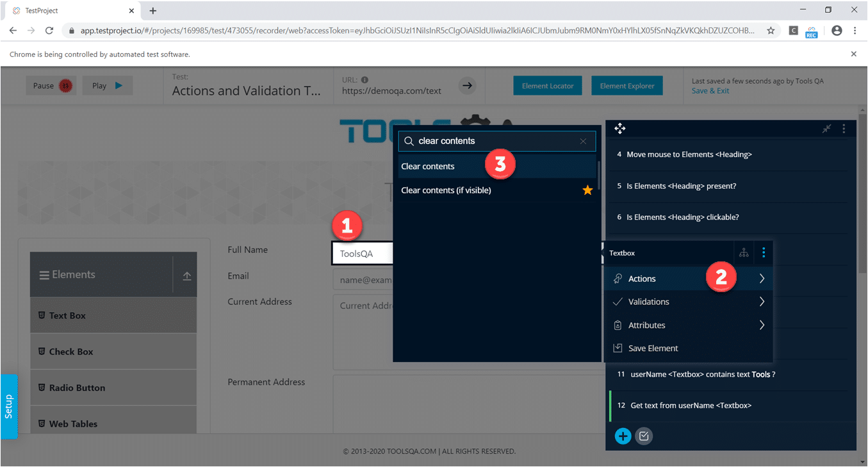The image size is (868, 467).
Task: Expand the Actions chevron arrow
Action: pyautogui.click(x=762, y=279)
